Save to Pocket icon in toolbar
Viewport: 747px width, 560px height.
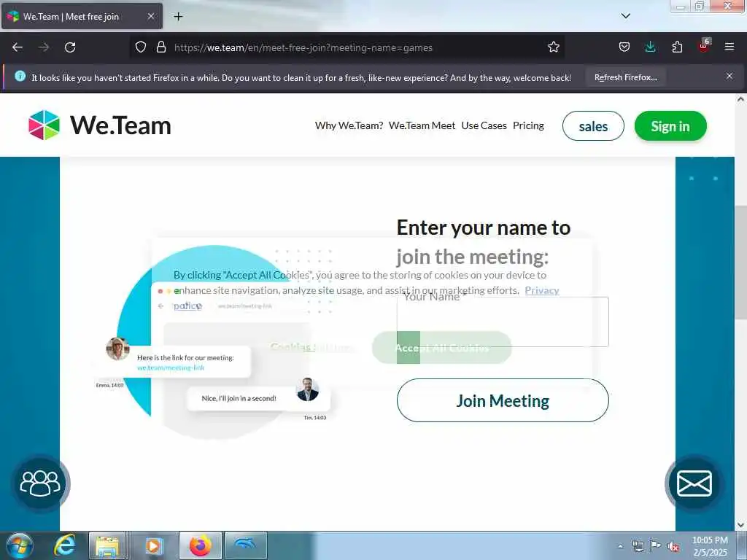click(x=624, y=47)
